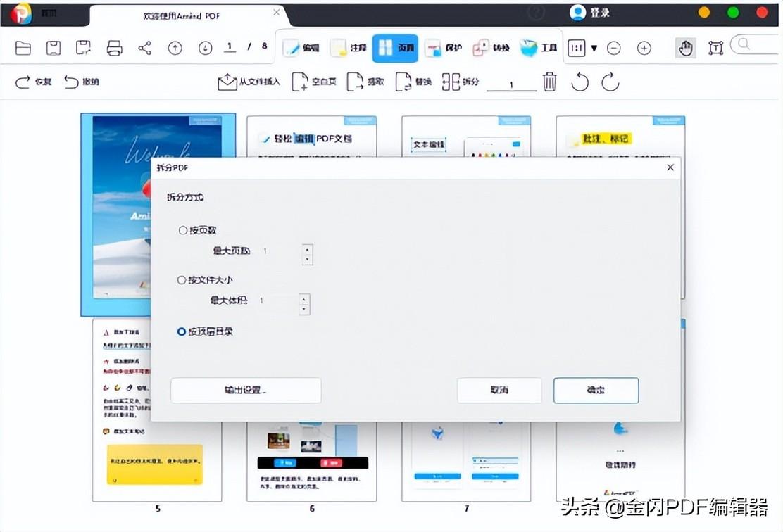Select the text selection tool icon
This screenshot has height=532, width=783.
pyautogui.click(x=715, y=49)
